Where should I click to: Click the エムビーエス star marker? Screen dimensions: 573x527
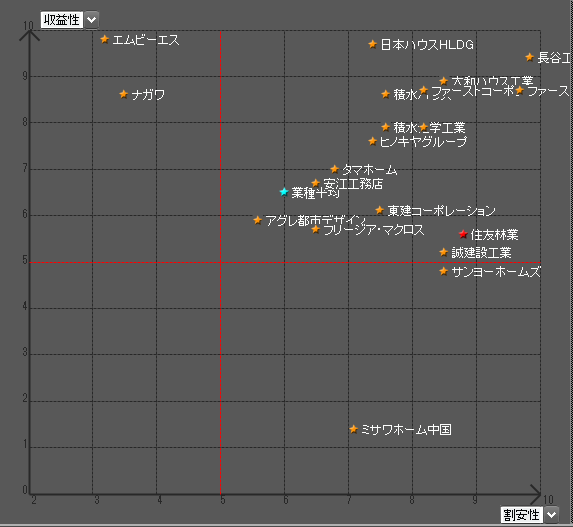click(105, 39)
